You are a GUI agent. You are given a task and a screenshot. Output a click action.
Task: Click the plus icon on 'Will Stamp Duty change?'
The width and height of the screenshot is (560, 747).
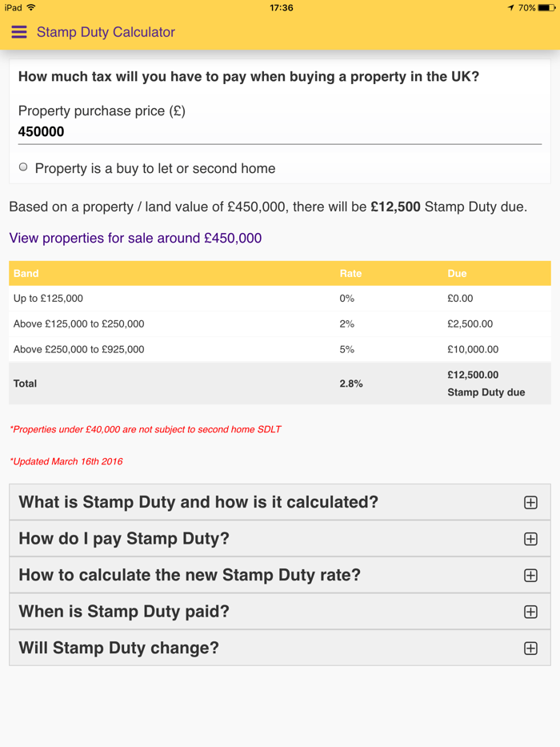tap(530, 648)
